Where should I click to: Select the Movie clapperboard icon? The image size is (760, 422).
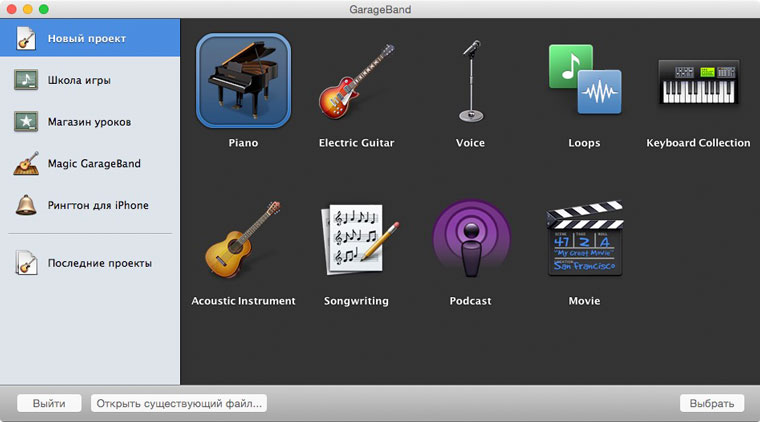pyautogui.click(x=585, y=238)
